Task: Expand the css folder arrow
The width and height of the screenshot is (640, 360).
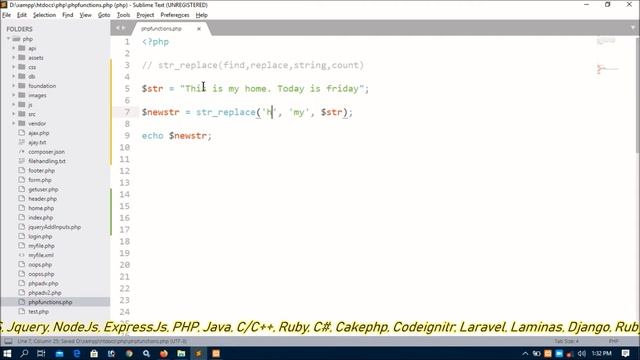Action: tap(13, 67)
